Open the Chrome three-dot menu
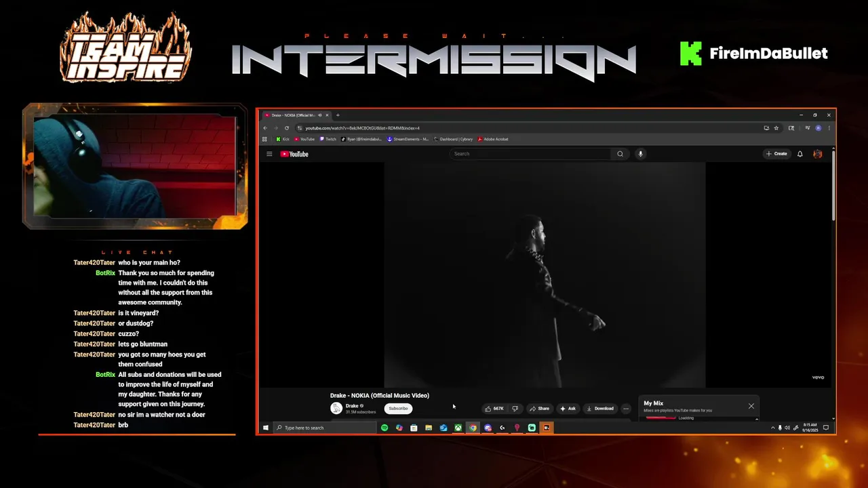Image resolution: width=868 pixels, height=488 pixels. point(829,128)
